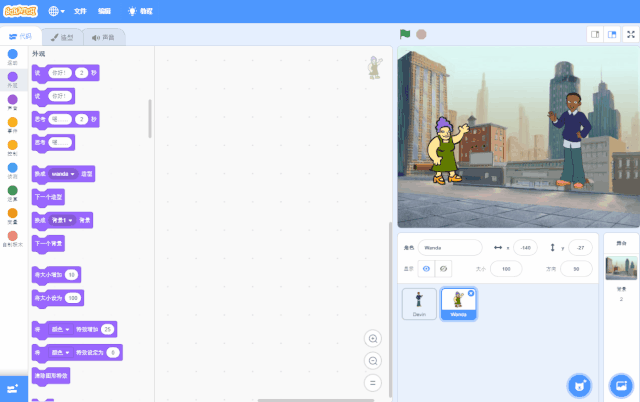Edit the size change value 10
Image resolution: width=640 pixels, height=402 pixels.
click(71, 275)
